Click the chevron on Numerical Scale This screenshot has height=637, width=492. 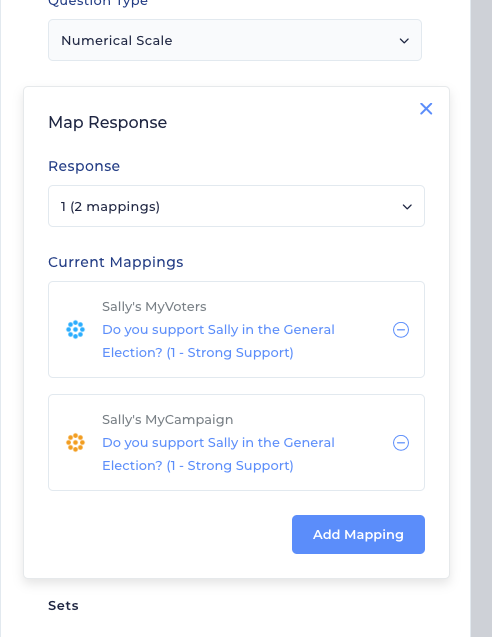pyautogui.click(x=404, y=41)
